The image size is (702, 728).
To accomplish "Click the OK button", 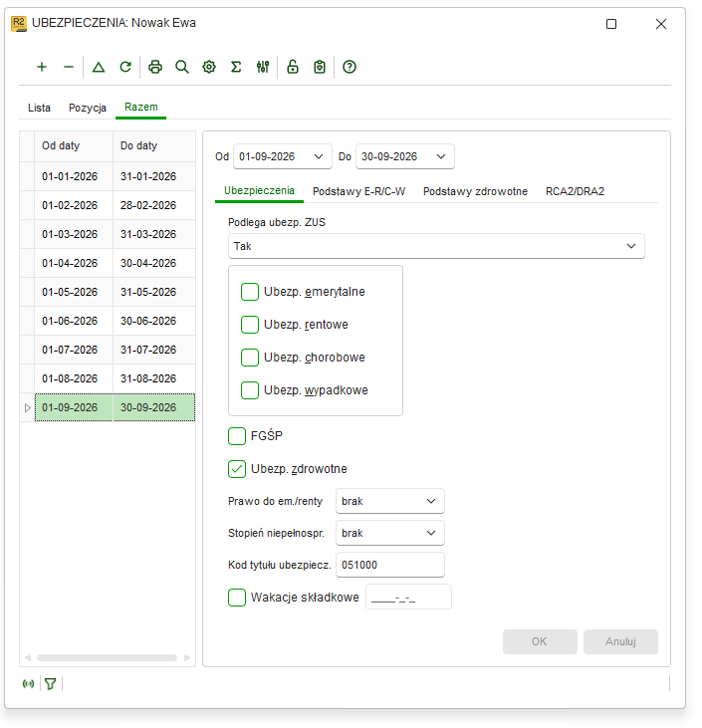I will pyautogui.click(x=540, y=641).
